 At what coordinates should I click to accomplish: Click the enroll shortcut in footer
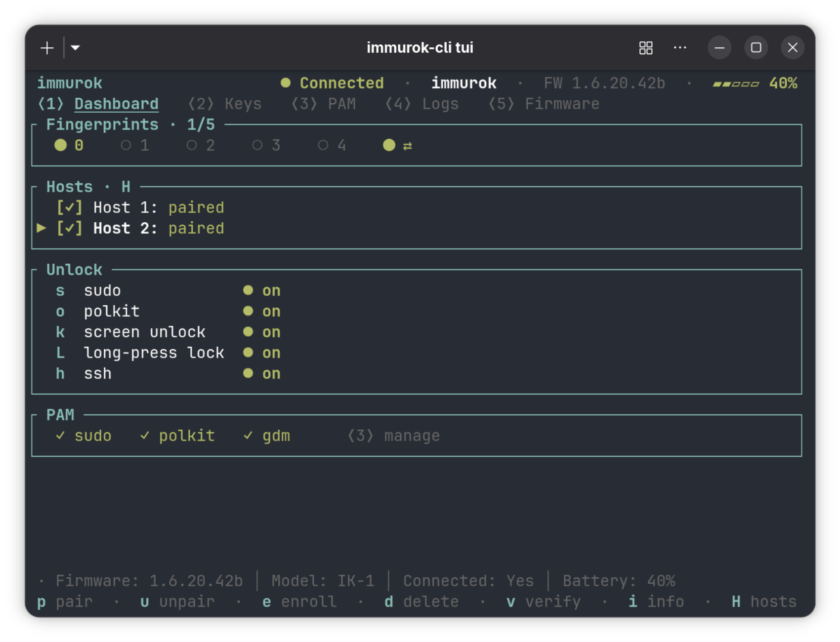299,602
